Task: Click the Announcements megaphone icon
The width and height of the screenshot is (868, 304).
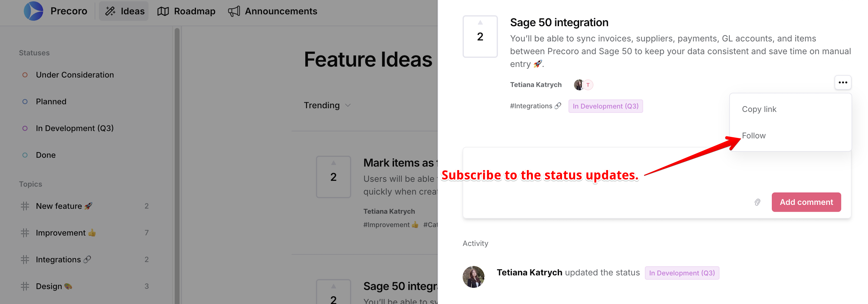Action: (x=234, y=11)
